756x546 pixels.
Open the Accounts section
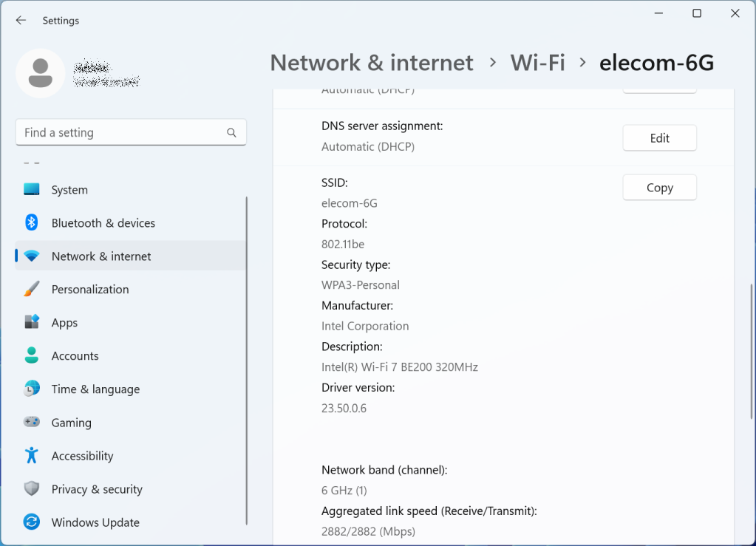tap(75, 355)
